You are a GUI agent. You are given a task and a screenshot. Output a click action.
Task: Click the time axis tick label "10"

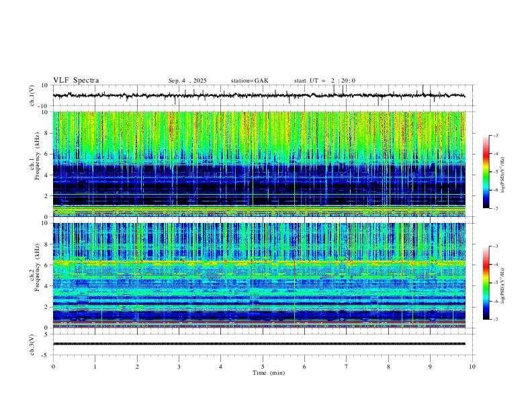[x=472, y=367]
